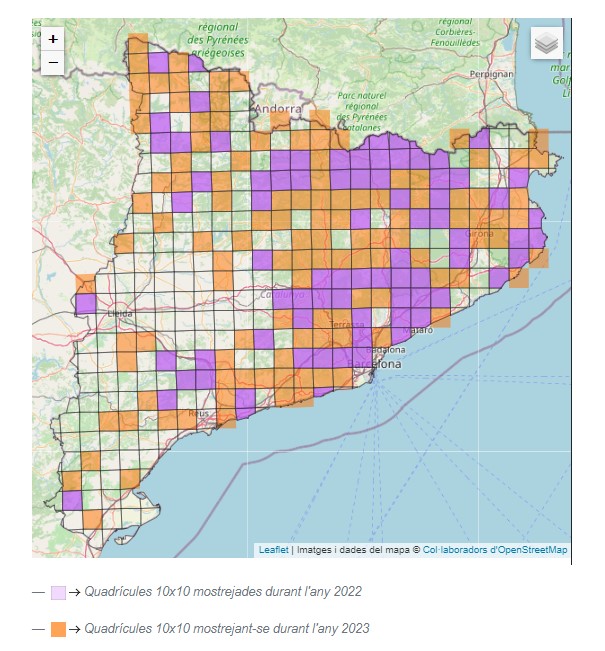The height and width of the screenshot is (651, 605).
Task: Open the map layers control
Action: click(x=546, y=43)
